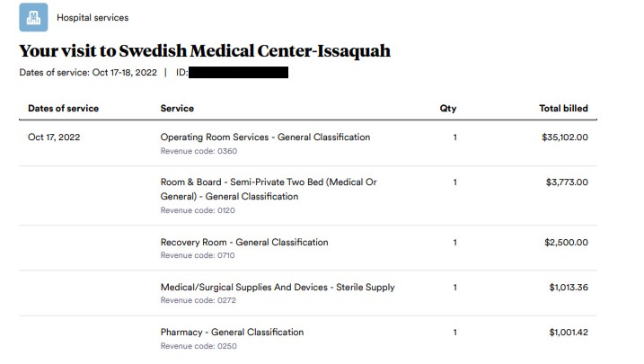Screen dimensions: 644x364
Task: Select Medical/Surgical Supplies And Devices row
Action: [308, 293]
